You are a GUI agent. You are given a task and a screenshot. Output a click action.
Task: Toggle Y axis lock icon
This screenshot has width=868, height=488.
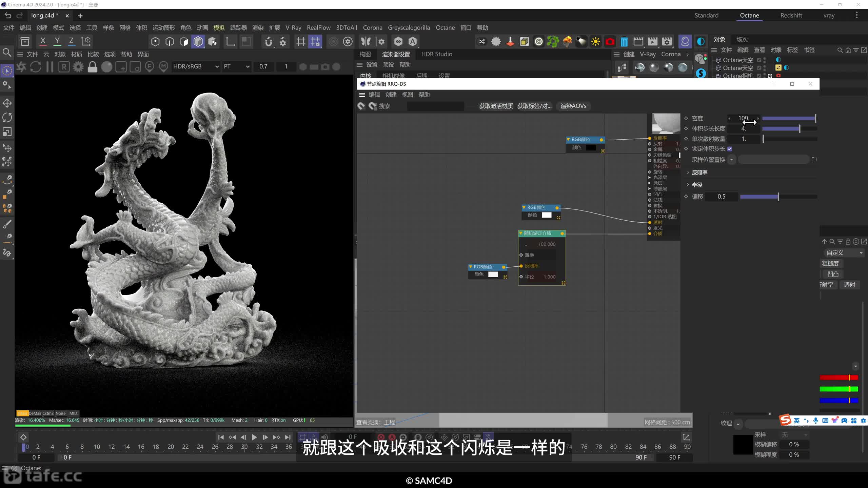(x=57, y=41)
